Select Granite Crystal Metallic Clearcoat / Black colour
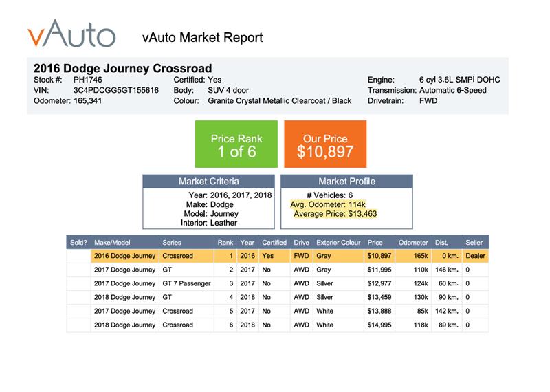Image resolution: width=550 pixels, height=392 pixels. coord(279,100)
